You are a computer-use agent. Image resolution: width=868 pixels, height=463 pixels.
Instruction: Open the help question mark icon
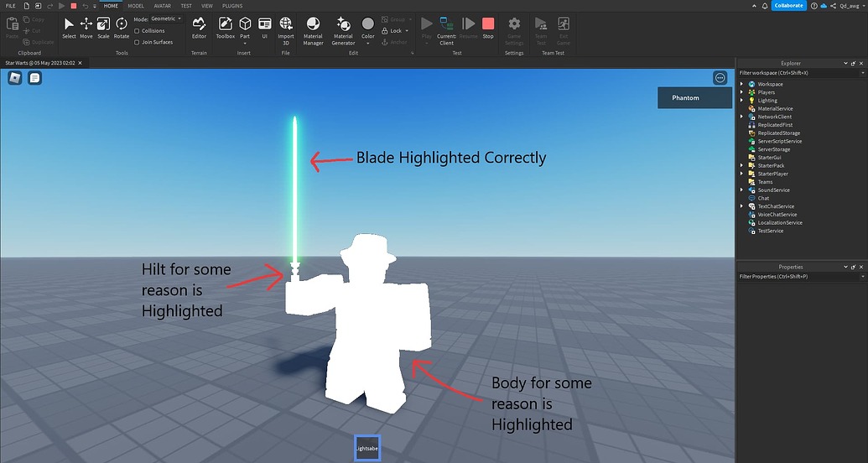pyautogui.click(x=813, y=6)
